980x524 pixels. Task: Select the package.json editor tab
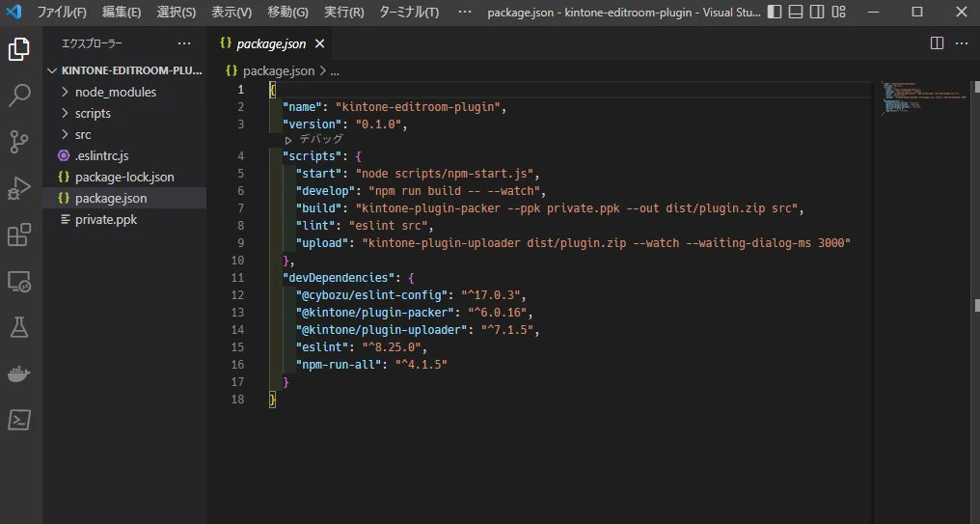[x=271, y=43]
